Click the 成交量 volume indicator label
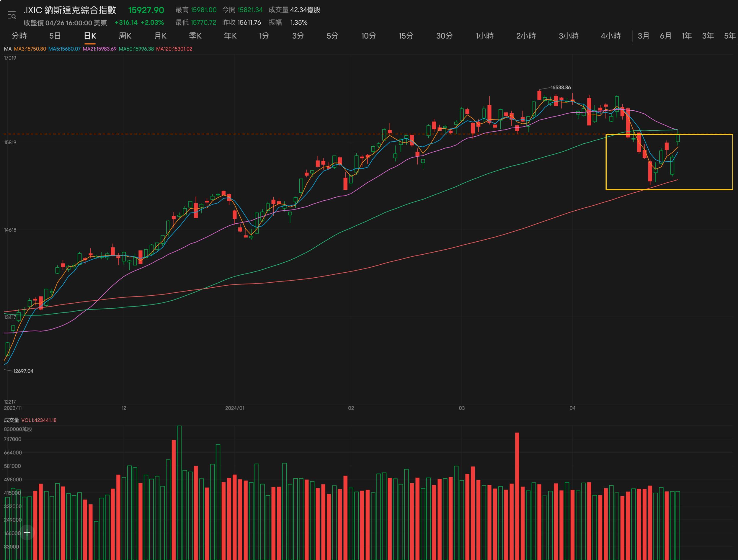738x560 pixels. 11,420
